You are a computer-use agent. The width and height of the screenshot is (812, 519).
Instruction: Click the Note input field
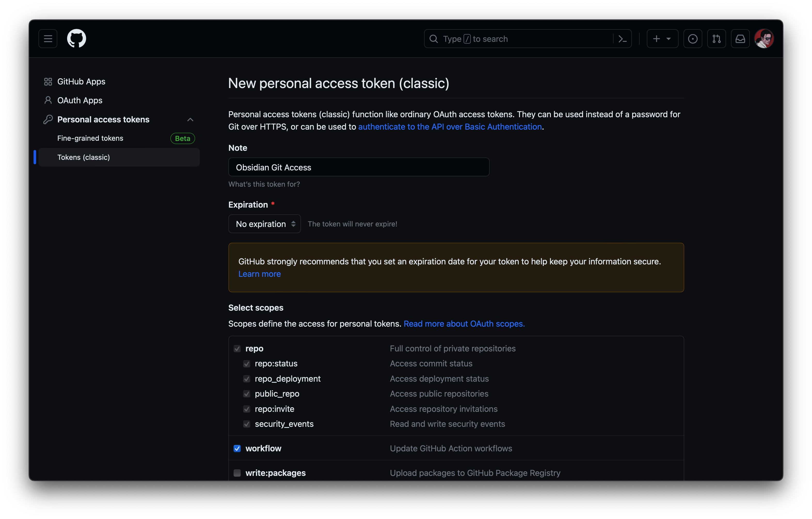[359, 167]
